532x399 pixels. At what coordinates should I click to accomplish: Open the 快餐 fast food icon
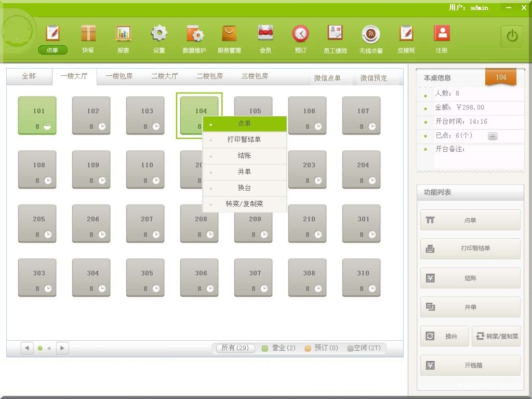[x=88, y=34]
